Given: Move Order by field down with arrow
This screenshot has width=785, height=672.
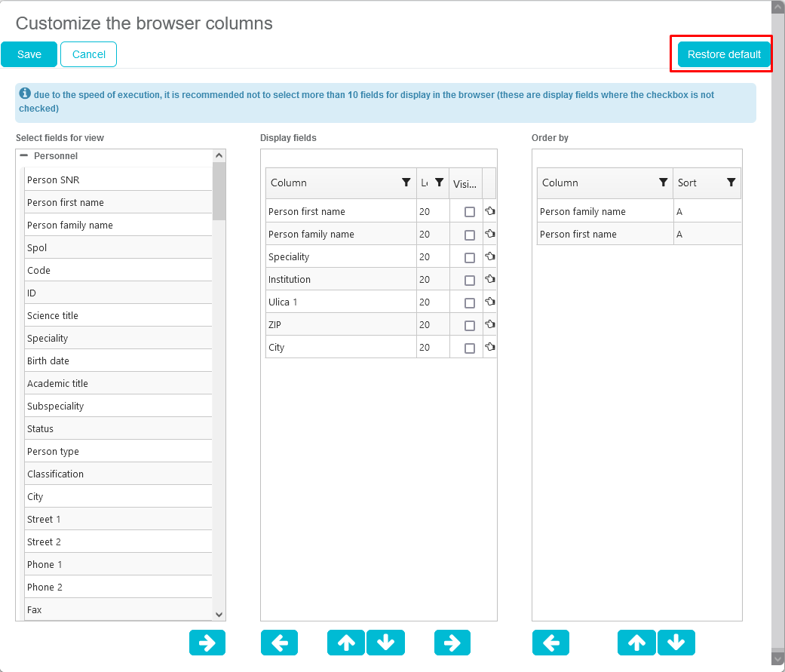Looking at the screenshot, I should (676, 643).
